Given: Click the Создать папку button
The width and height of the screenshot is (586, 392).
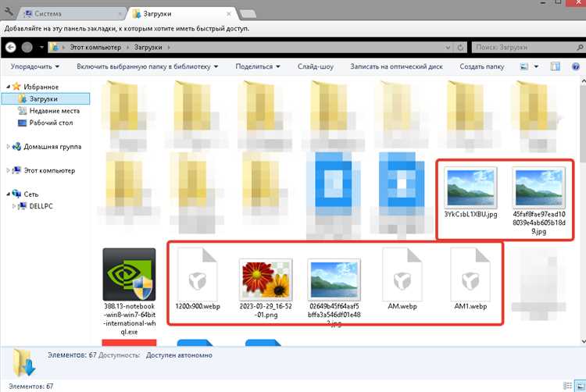Looking at the screenshot, I should [x=482, y=66].
